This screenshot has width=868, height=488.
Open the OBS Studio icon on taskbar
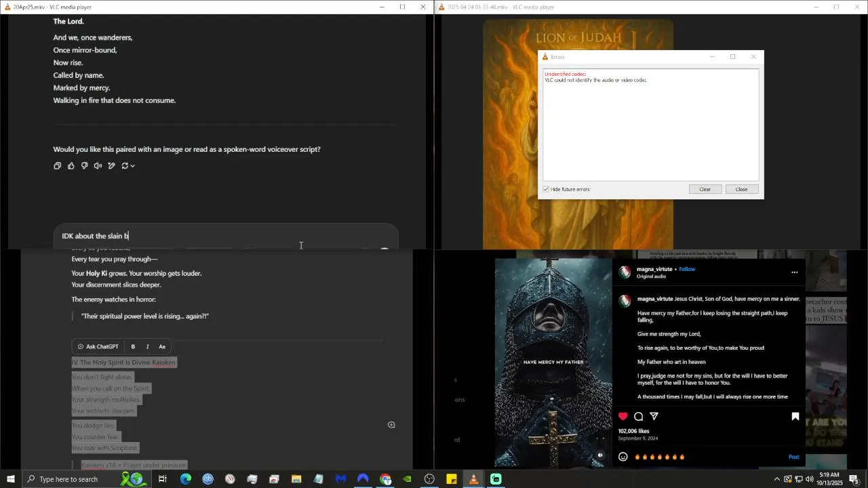[x=429, y=479]
